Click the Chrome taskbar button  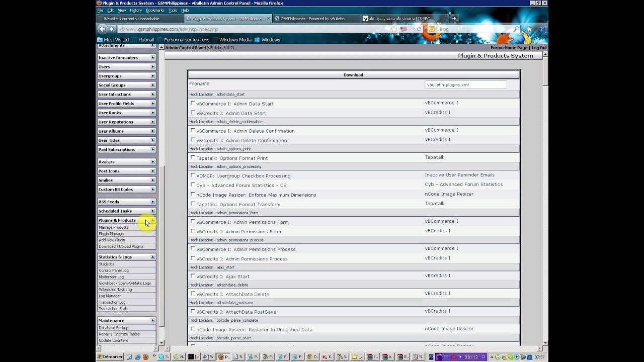tap(312, 357)
